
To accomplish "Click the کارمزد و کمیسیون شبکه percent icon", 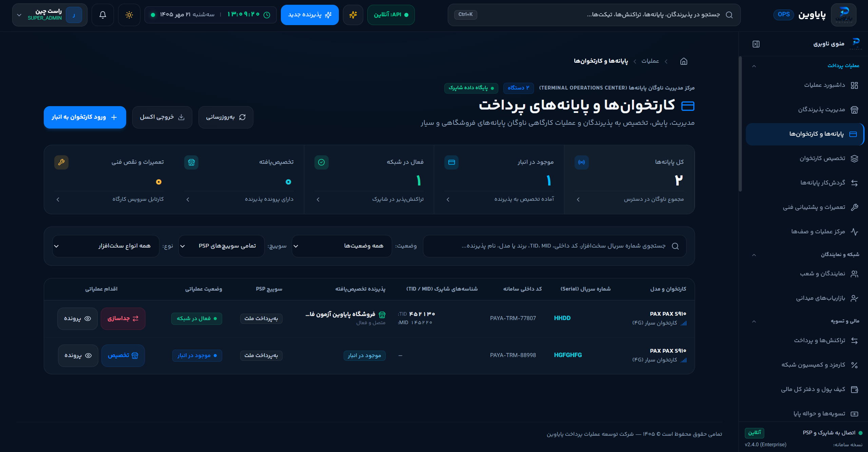I will tap(854, 365).
